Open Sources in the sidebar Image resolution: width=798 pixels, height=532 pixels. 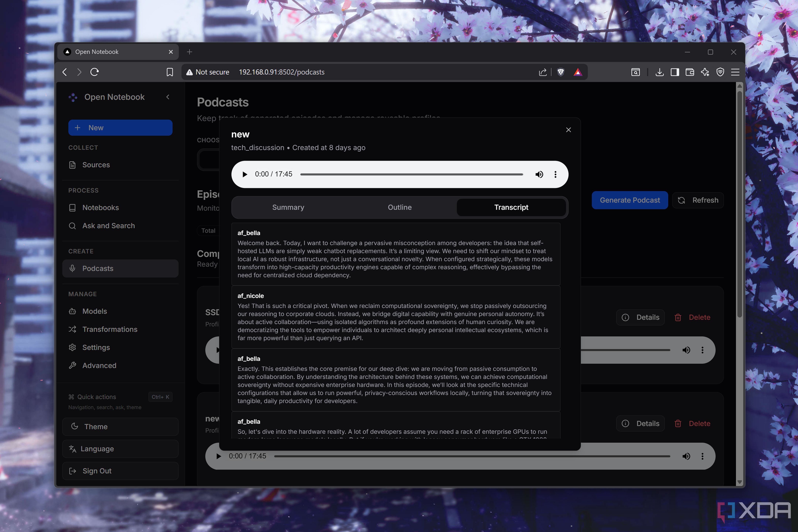click(x=120, y=165)
